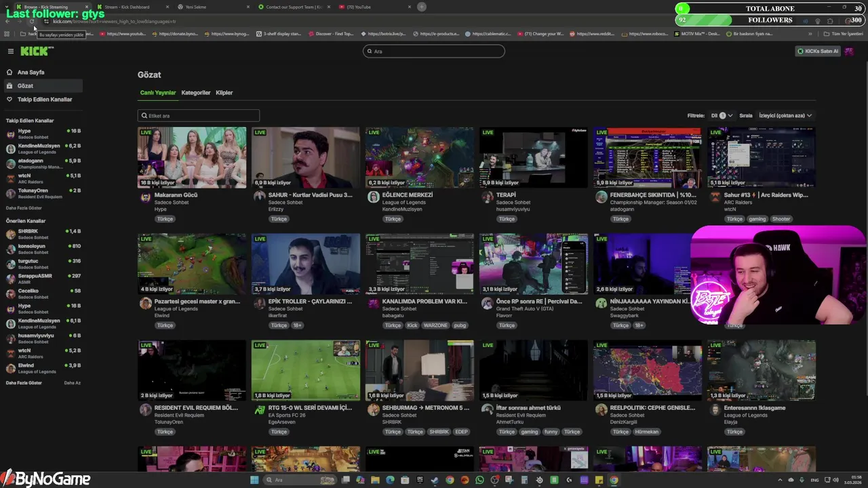Image resolution: width=868 pixels, height=488 pixels.
Task: Open the Contact our Support Team tab
Action: click(x=294, y=7)
